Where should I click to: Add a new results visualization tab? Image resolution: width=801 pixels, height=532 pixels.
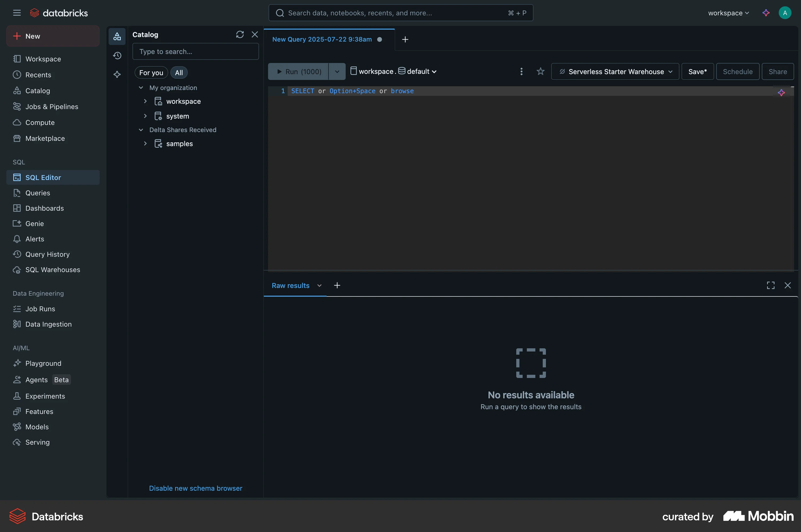[x=337, y=285]
